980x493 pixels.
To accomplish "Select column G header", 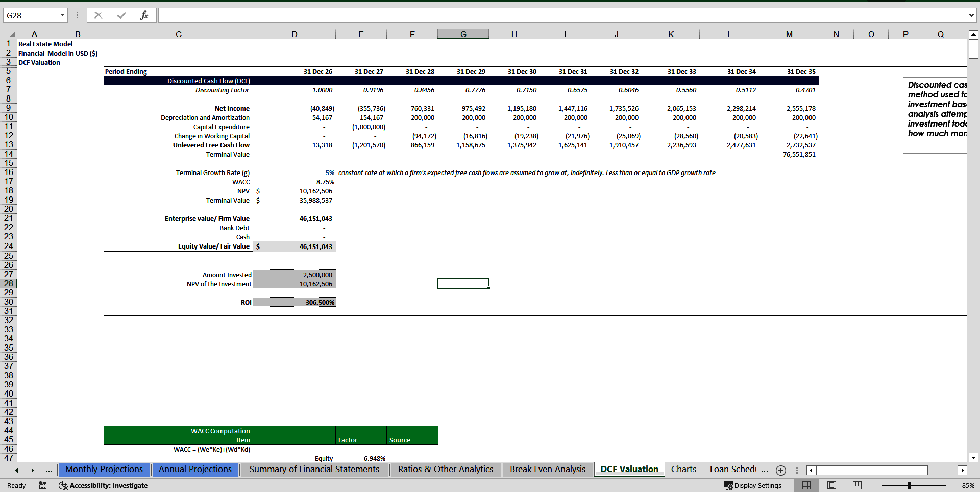I will 463,34.
